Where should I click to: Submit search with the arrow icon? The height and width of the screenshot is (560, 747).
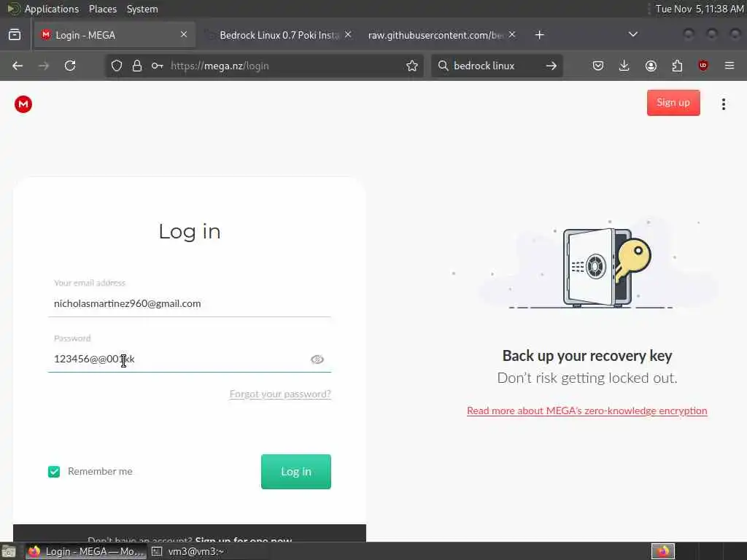coord(551,66)
